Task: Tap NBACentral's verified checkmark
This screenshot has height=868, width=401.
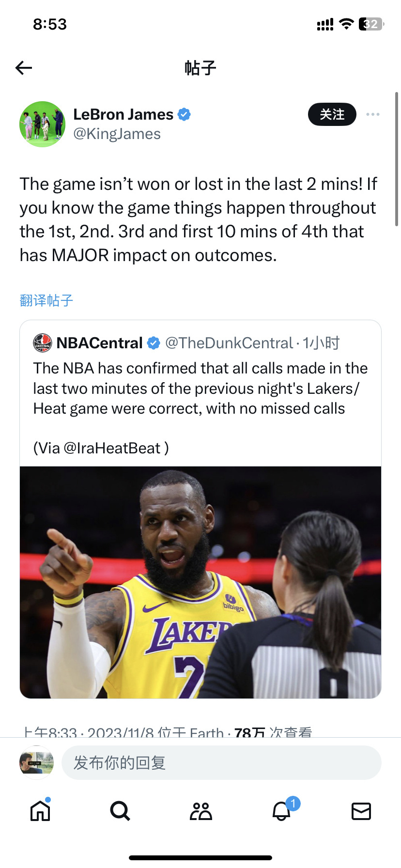Action: click(154, 342)
